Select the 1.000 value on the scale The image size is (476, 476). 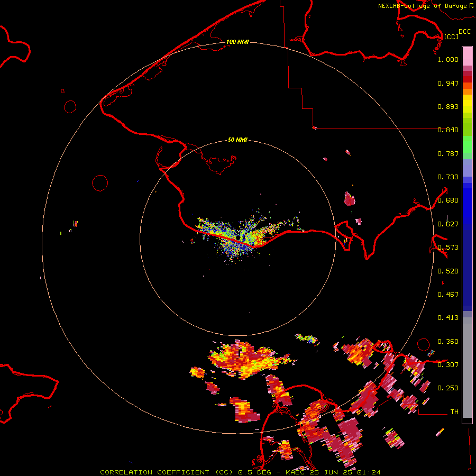[448, 59]
